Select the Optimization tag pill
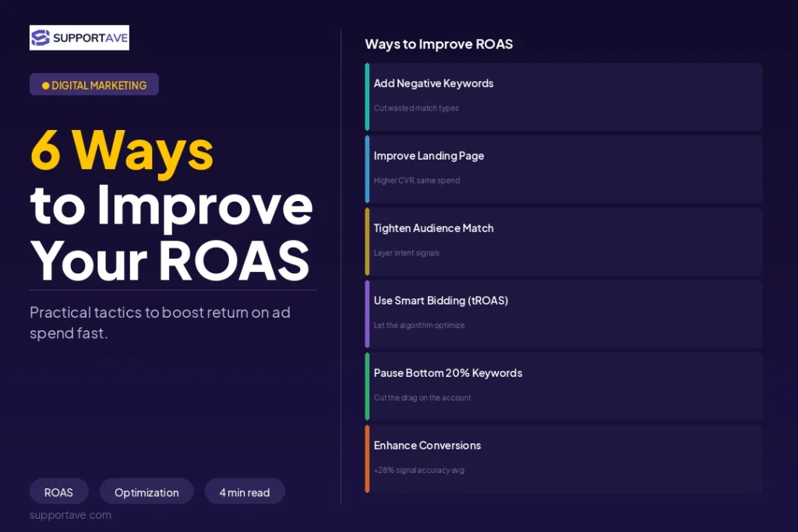The image size is (798, 532). click(x=147, y=491)
